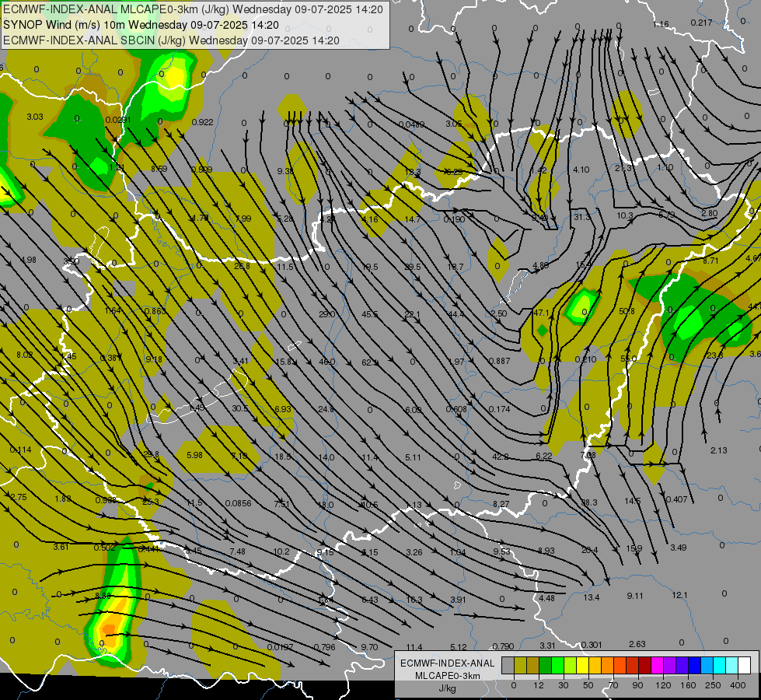The height and width of the screenshot is (700, 761).
Task: Click the map value 12.1
Action: [x=679, y=594]
